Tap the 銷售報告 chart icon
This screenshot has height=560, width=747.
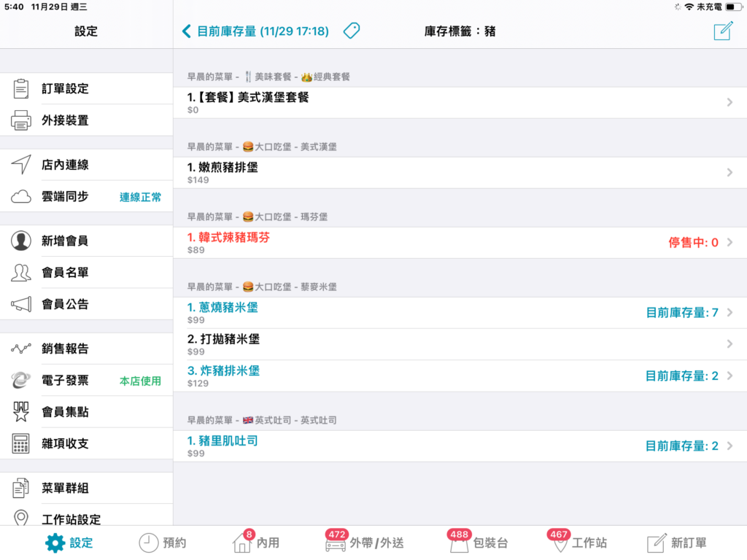[21, 349]
